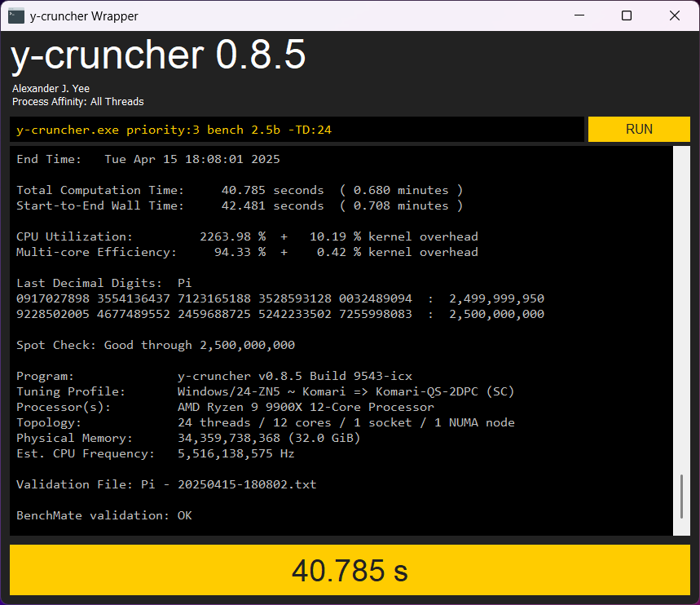Click the Multi-core Efficiency 94.33 % line
The width and height of the screenshot is (700, 605).
[247, 252]
